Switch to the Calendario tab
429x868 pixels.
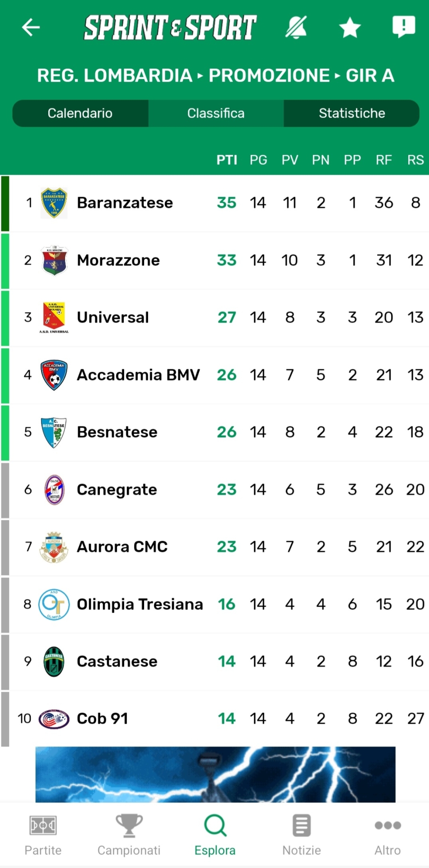coord(80,113)
